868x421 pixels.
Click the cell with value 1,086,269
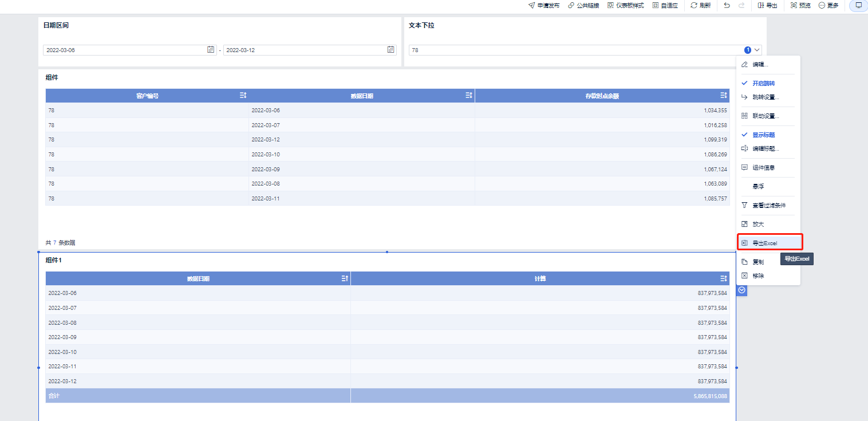pyautogui.click(x=602, y=155)
